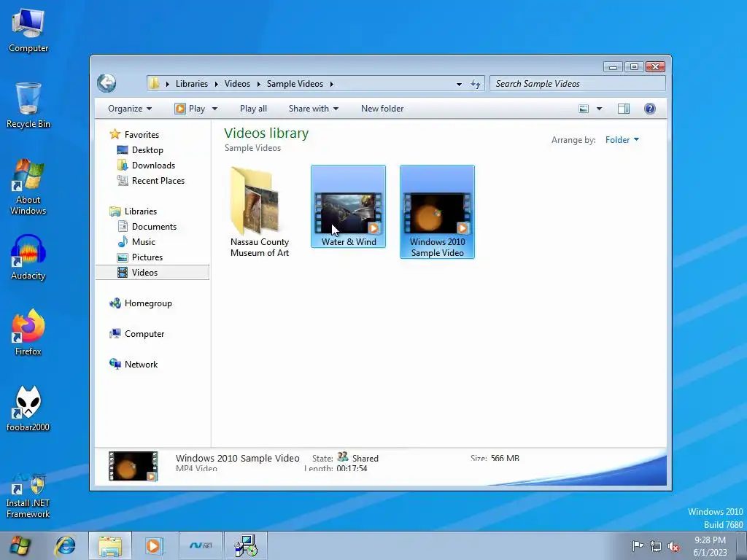Viewport: 747px width, 560px height.
Task: Click Videos in the address path
Action: coord(237,84)
